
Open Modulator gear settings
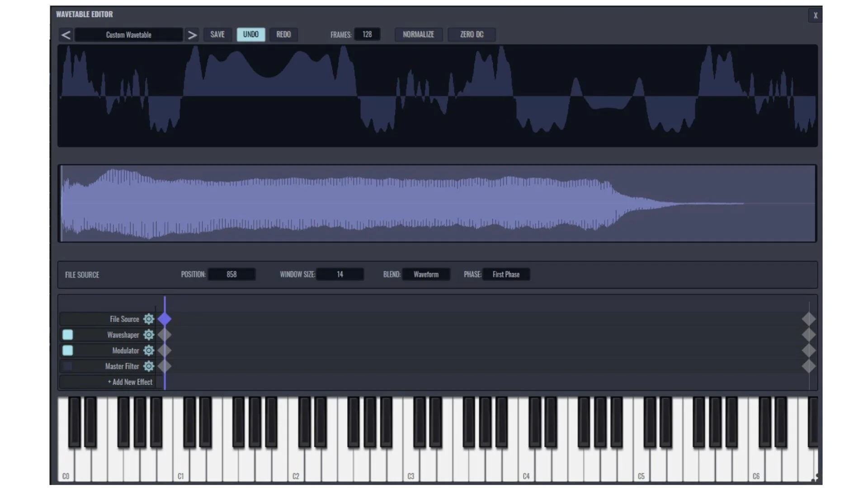pos(148,351)
